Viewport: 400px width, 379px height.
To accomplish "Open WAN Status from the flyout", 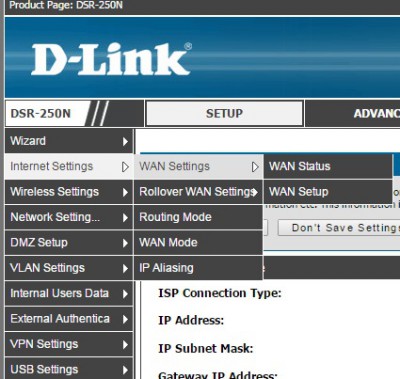I will (328, 166).
